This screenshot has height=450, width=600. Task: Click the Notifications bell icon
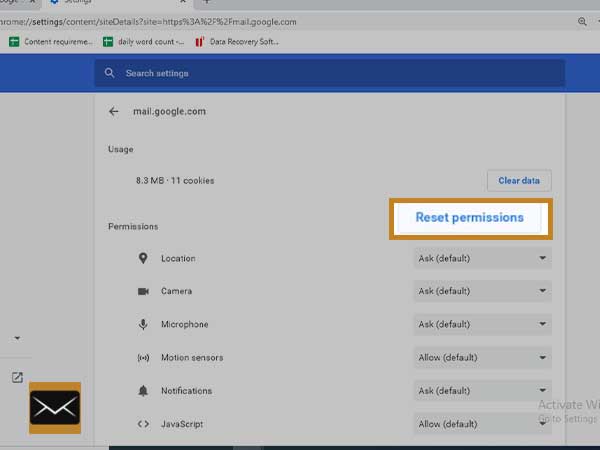click(x=143, y=391)
